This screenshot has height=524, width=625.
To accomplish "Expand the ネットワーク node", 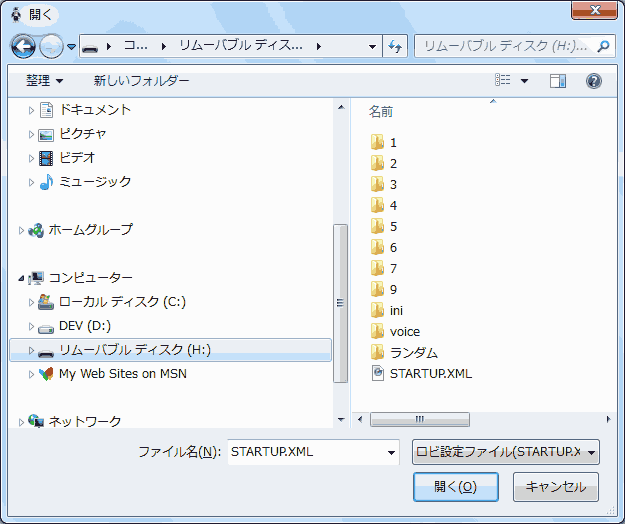I will pos(21,422).
